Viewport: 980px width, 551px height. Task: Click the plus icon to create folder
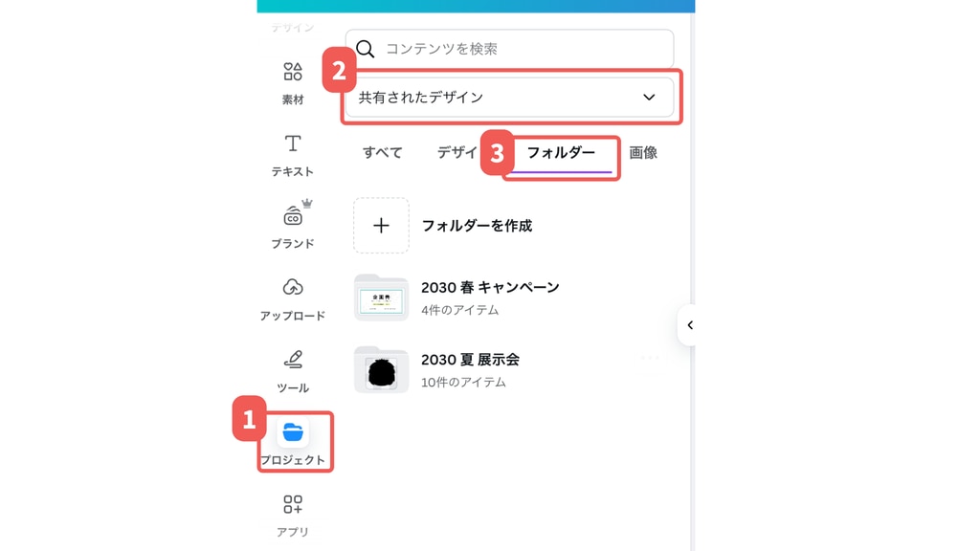381,226
